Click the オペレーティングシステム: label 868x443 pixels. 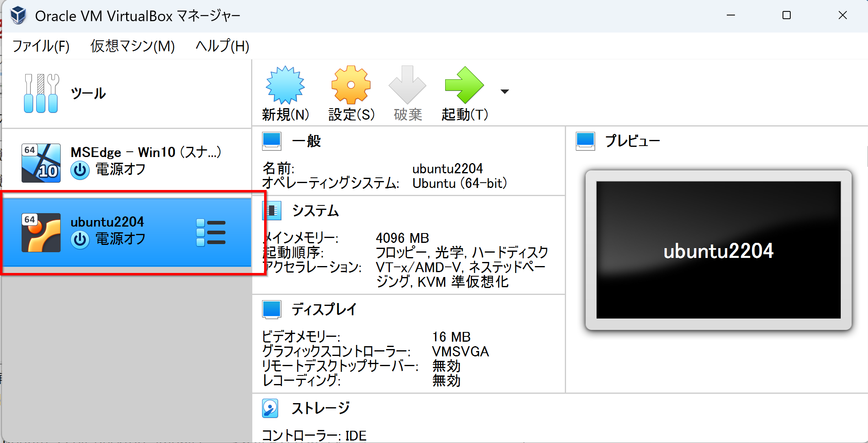(331, 183)
